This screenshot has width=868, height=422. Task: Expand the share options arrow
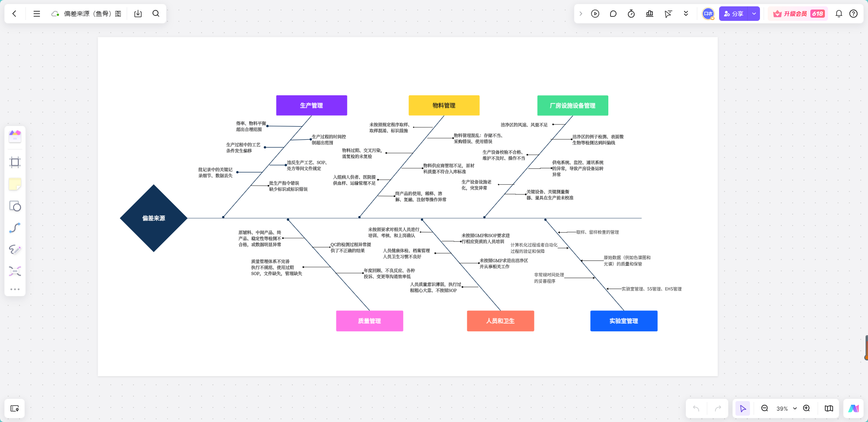[754, 14]
